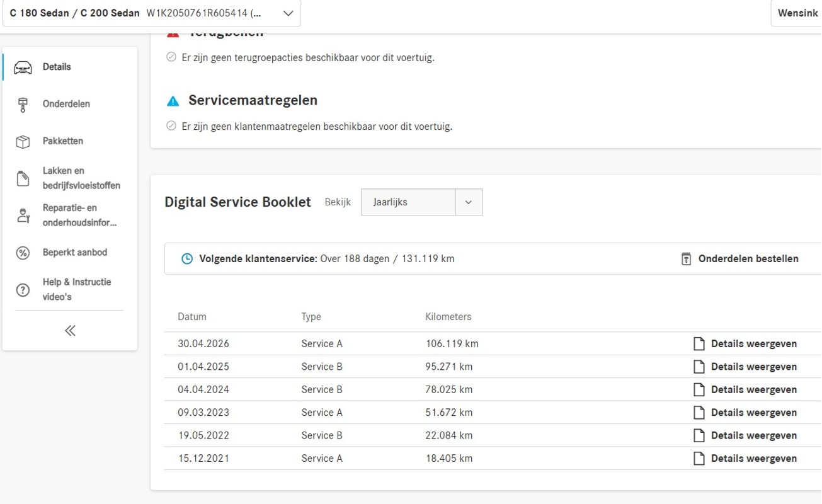Image resolution: width=822 pixels, height=504 pixels.
Task: Click document icon for 15.12.2021 service
Action: coord(699,459)
